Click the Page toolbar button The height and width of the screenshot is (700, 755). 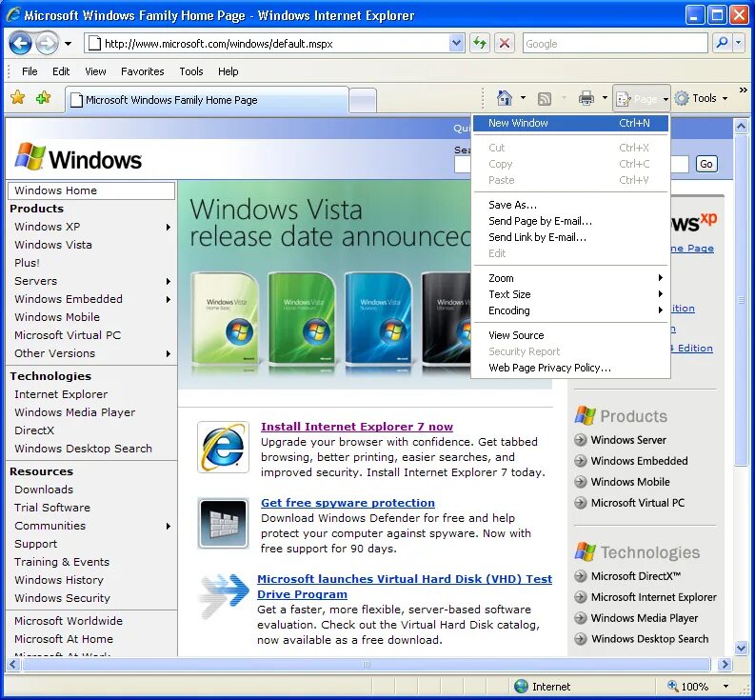point(642,99)
